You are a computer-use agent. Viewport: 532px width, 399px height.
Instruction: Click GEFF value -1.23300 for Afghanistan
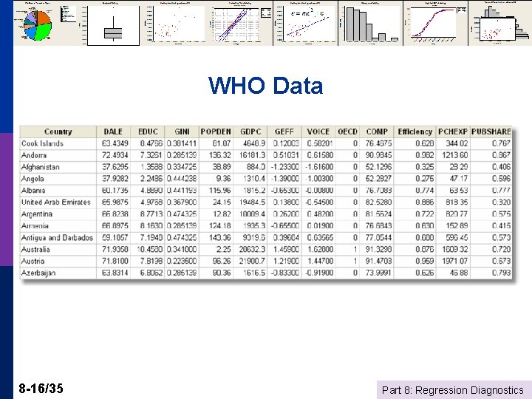pos(284,167)
